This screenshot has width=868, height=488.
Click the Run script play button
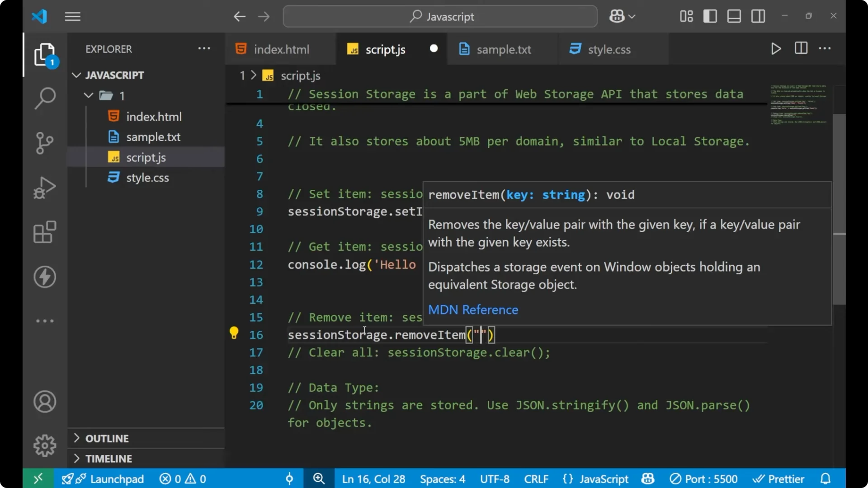pyautogui.click(x=776, y=49)
